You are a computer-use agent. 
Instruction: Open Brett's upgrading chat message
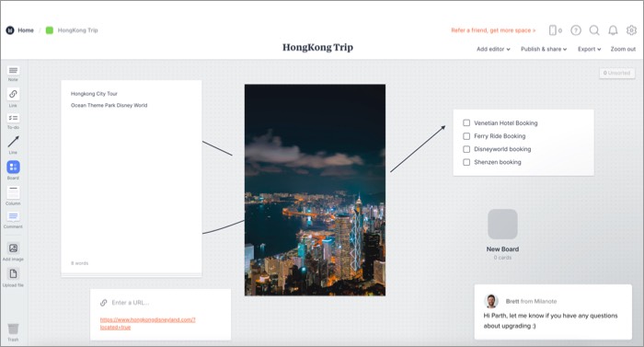[x=553, y=312]
